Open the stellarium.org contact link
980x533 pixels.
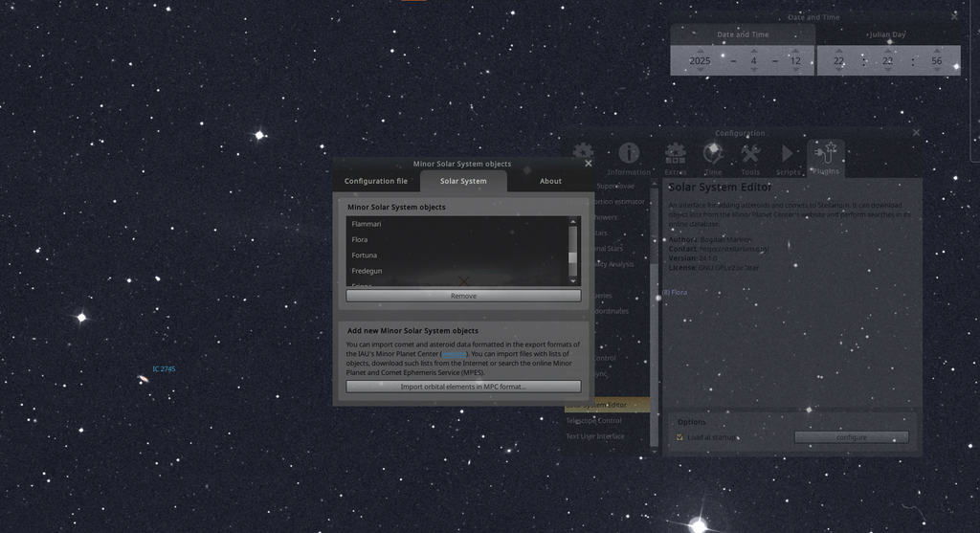[734, 249]
